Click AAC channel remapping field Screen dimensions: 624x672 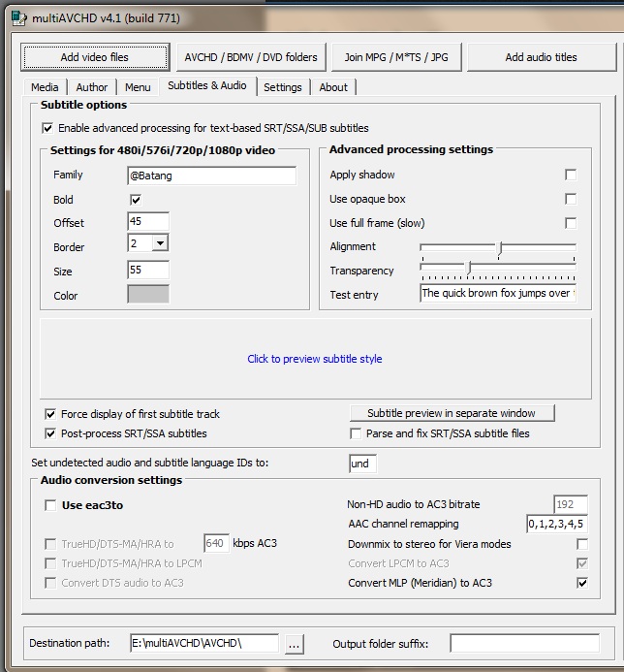coord(557,524)
